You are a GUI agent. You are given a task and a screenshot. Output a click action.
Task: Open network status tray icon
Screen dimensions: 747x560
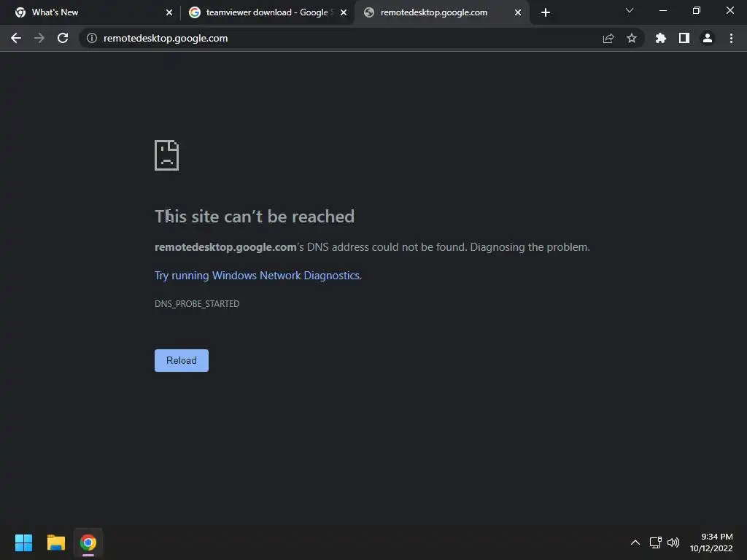(656, 542)
